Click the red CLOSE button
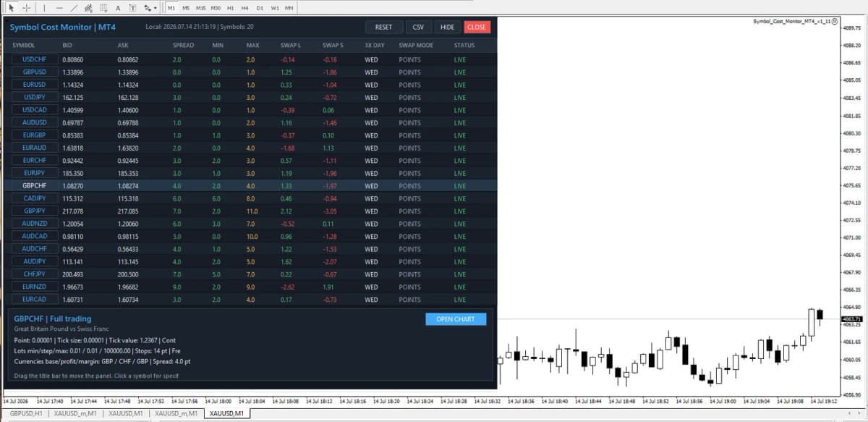The image size is (868, 422). tap(477, 27)
